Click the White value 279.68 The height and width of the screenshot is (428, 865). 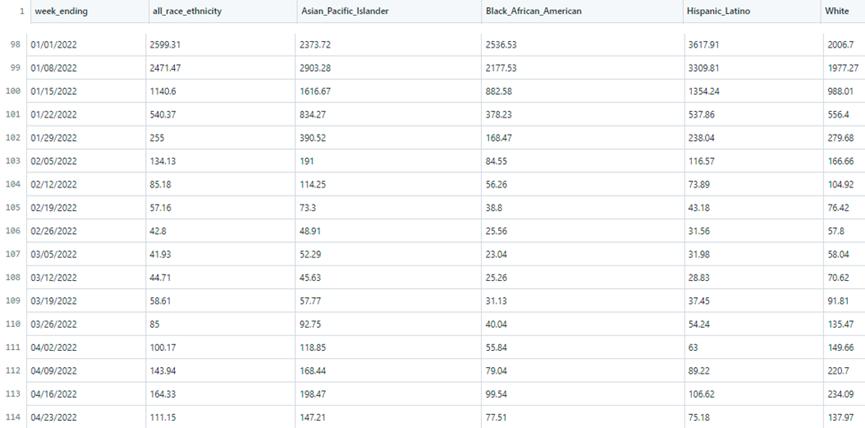pyautogui.click(x=841, y=138)
